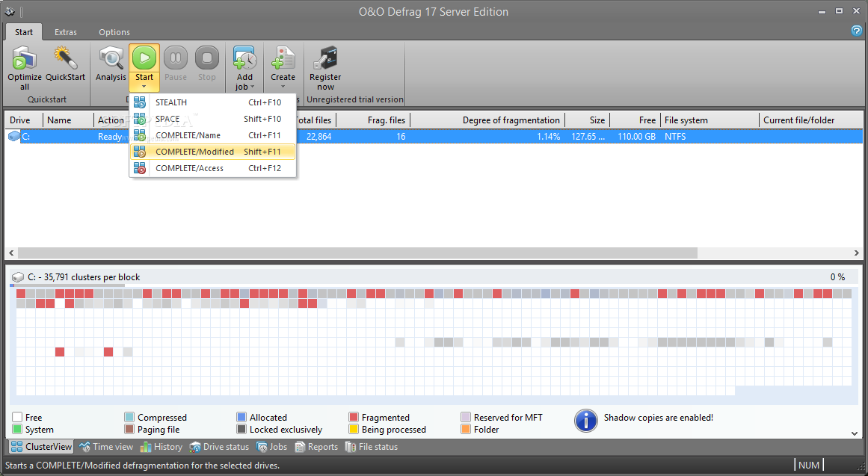Open the Jobs tab
This screenshot has height=476, width=868.
[x=271, y=447]
